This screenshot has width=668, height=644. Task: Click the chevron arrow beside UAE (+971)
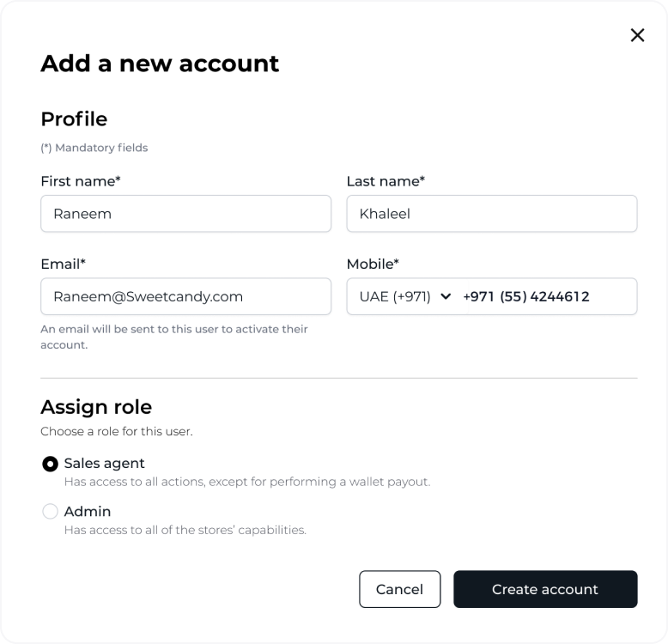[x=445, y=296]
